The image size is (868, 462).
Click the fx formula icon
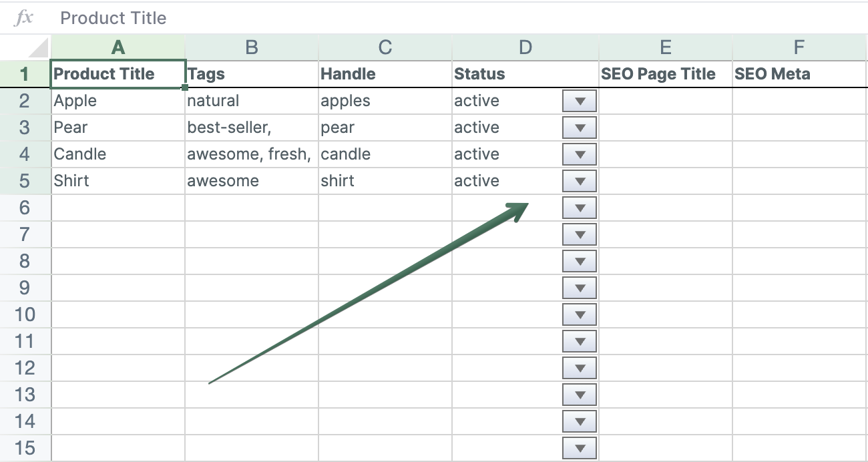point(24,18)
